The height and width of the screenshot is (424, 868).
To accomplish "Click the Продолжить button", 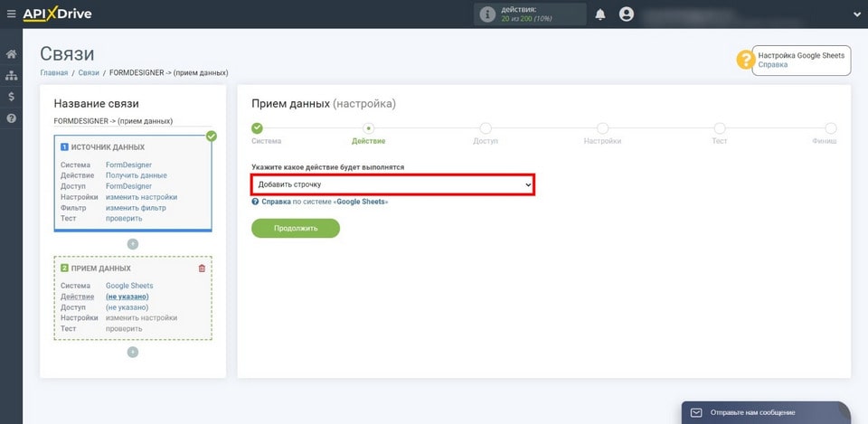I will [296, 228].
